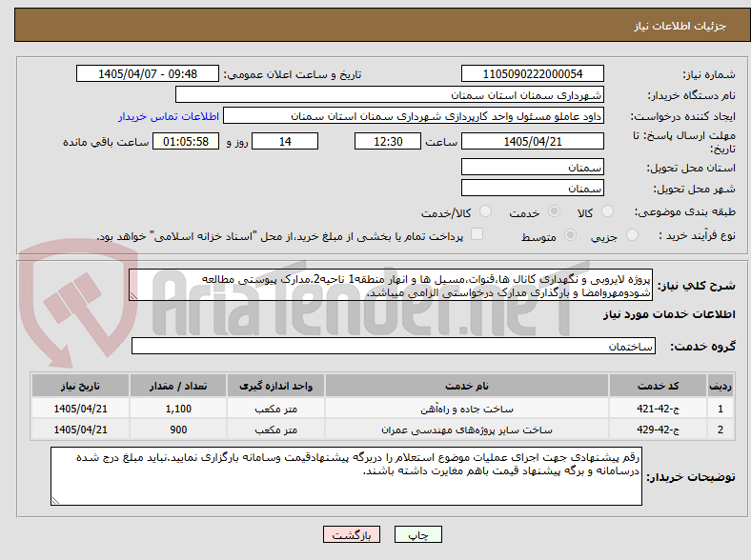Image resolution: width=751 pixels, height=560 pixels.
Task: Click the buyer notes resize handle
Action: (55, 501)
